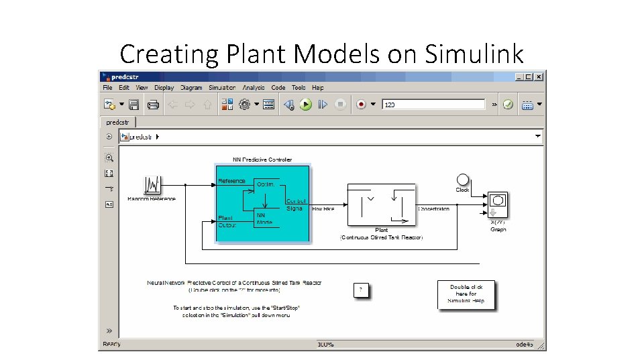The width and height of the screenshot is (644, 362).
Task: Open the Tools menu
Action: 299,87
